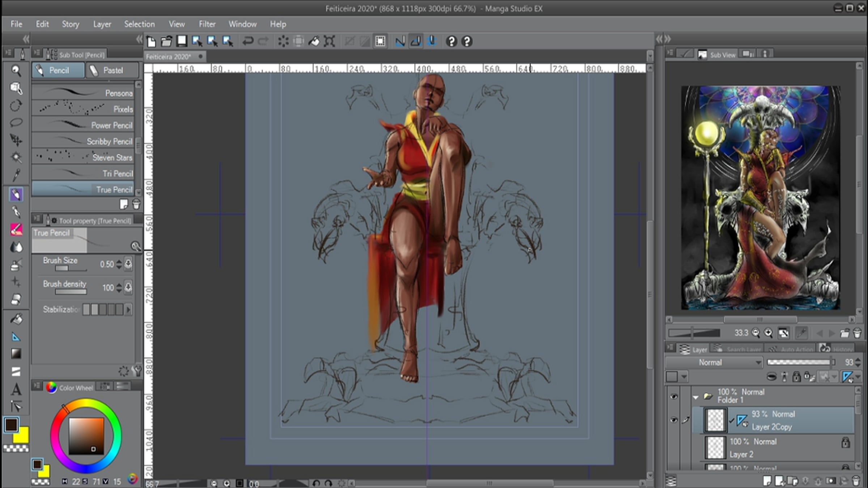Viewport: 868px width, 488px height.
Task: Select the Text tool
Action: [16, 390]
